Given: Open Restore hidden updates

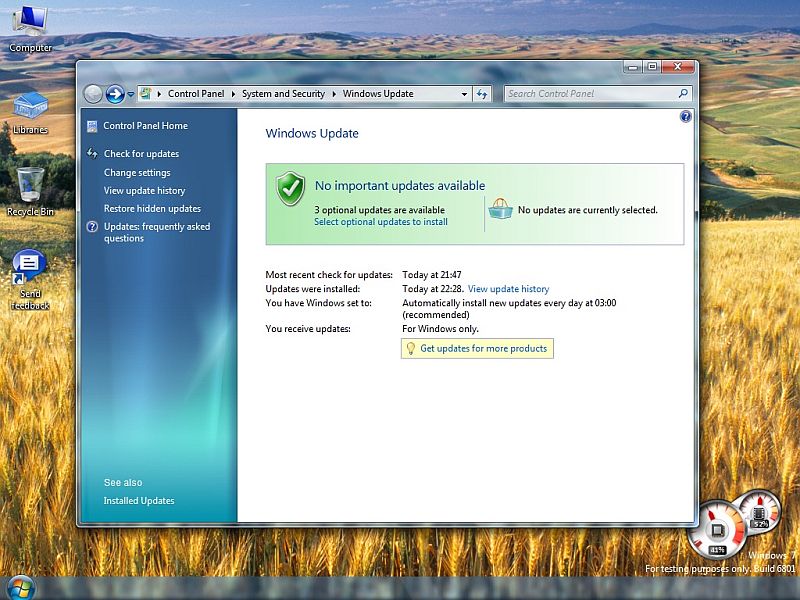Looking at the screenshot, I should tap(152, 208).
